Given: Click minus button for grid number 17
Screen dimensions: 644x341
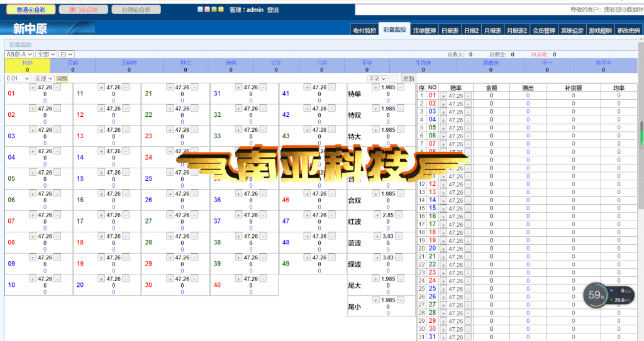Looking at the screenshot, I should click(x=126, y=215).
